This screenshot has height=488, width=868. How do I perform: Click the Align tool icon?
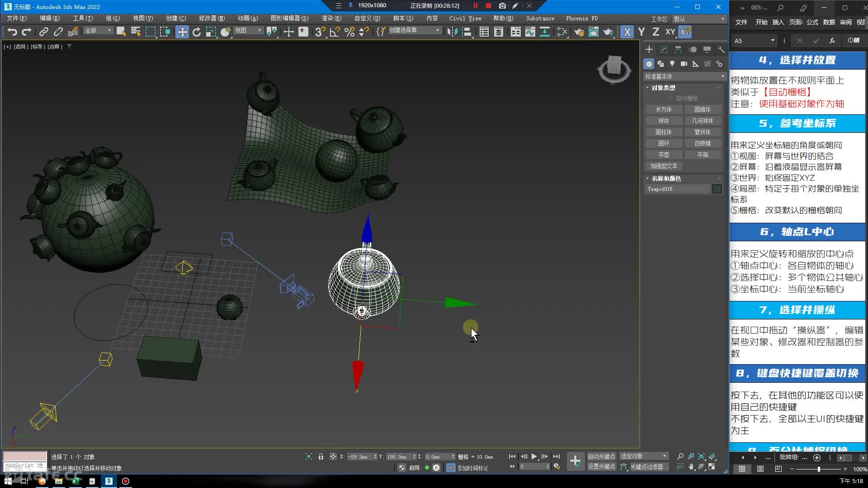pyautogui.click(x=467, y=32)
